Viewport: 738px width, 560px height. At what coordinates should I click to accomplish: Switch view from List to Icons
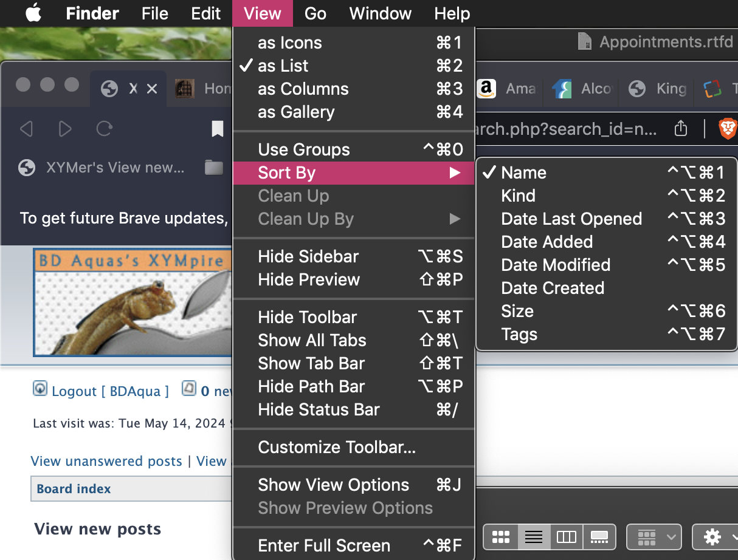291,43
